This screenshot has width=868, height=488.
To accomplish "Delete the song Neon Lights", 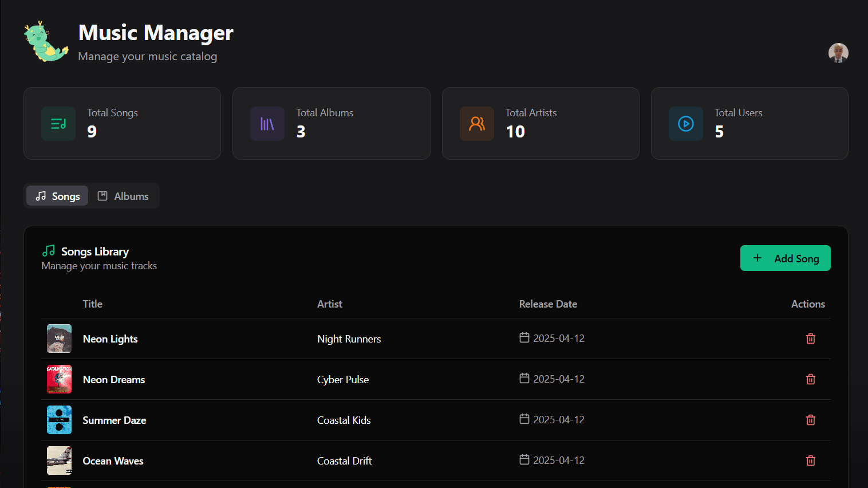I will pyautogui.click(x=810, y=339).
